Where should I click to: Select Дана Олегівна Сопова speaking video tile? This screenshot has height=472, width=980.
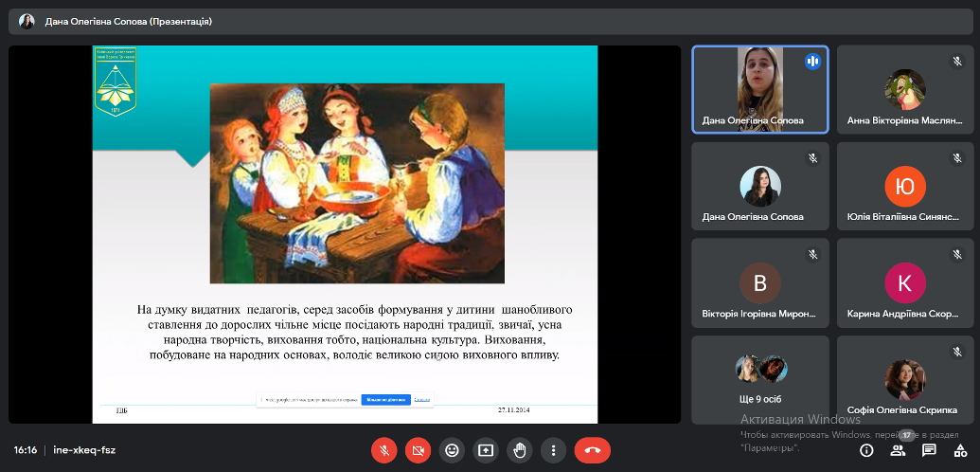pos(759,89)
